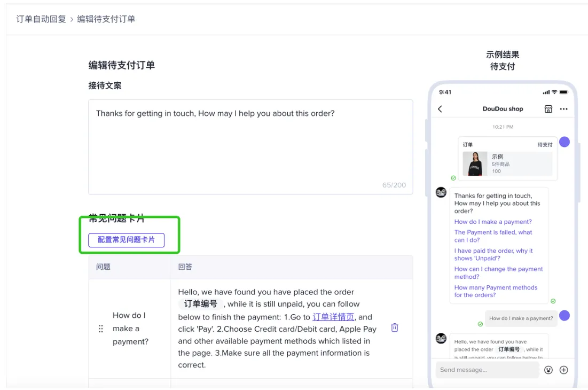
Task: Focus the 接待文案 greeting text area
Action: [x=250, y=147]
